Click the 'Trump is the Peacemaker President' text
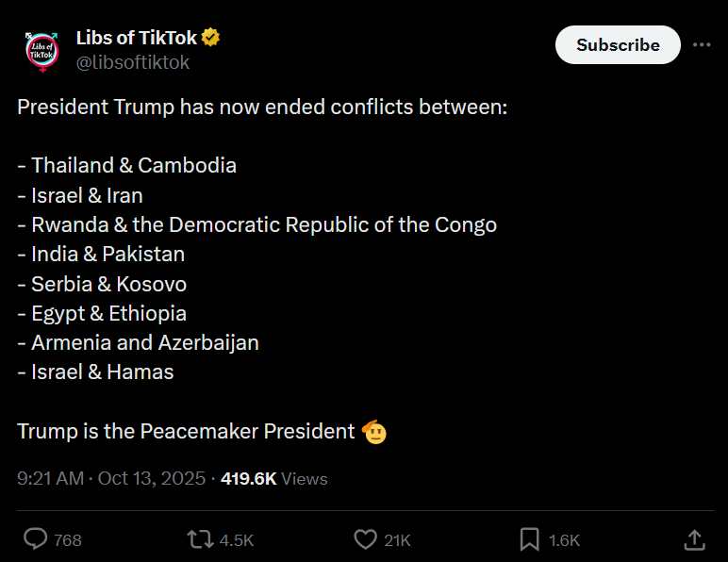This screenshot has width=728, height=562. 185,431
